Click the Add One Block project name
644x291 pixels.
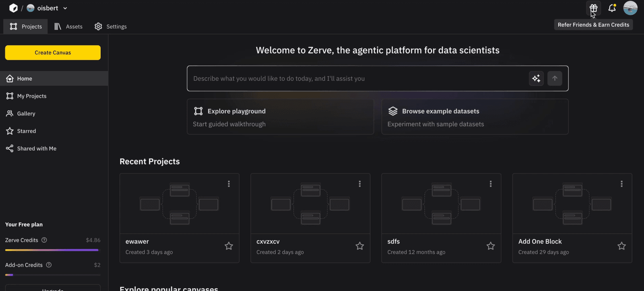tap(540, 242)
